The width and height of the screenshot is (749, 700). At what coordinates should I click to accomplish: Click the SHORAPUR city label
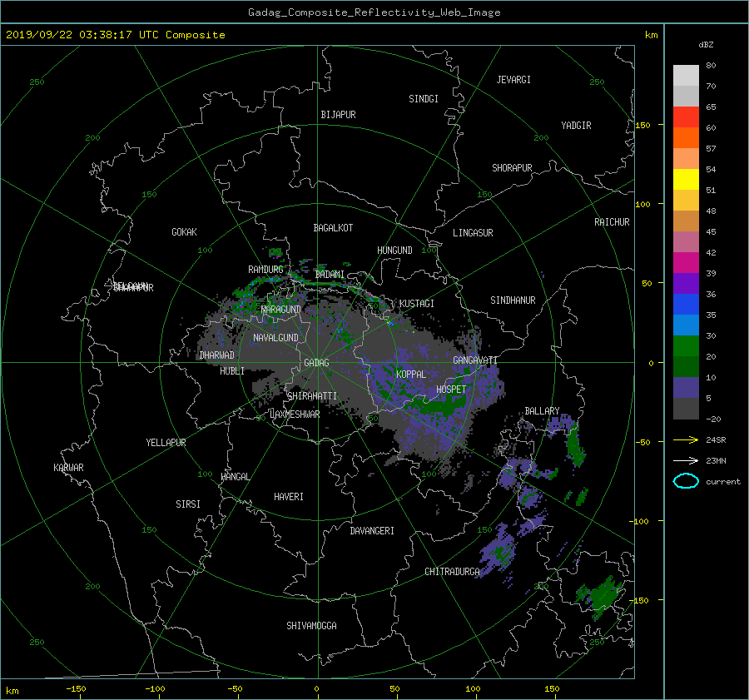(512, 167)
